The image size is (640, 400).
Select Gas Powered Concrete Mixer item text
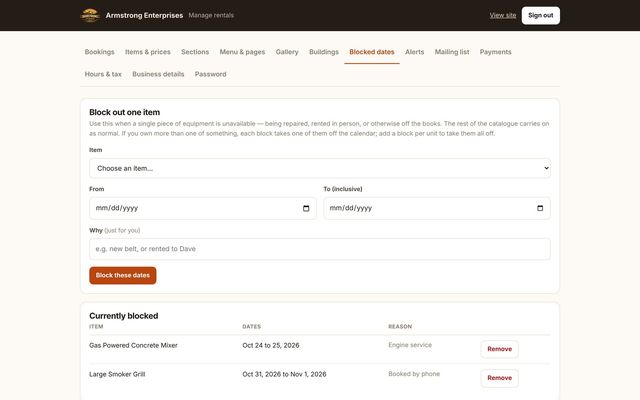tap(133, 345)
